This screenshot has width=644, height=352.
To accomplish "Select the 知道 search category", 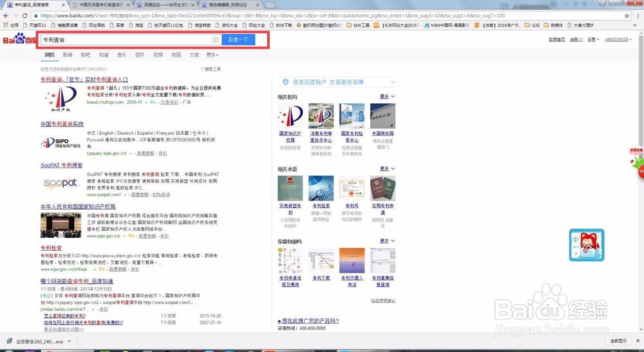I will click(104, 55).
